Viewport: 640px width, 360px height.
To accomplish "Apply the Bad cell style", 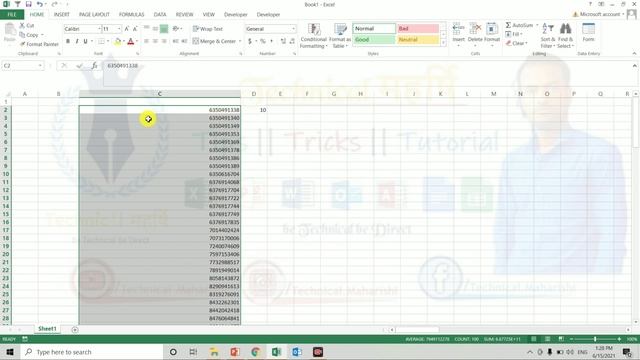I will (x=418, y=29).
